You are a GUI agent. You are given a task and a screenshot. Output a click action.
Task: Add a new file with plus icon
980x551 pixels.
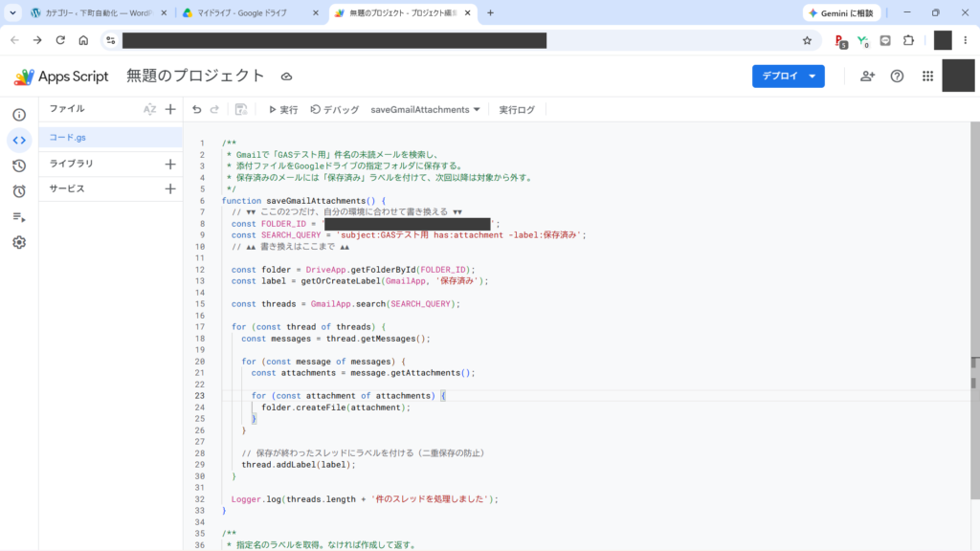170,109
